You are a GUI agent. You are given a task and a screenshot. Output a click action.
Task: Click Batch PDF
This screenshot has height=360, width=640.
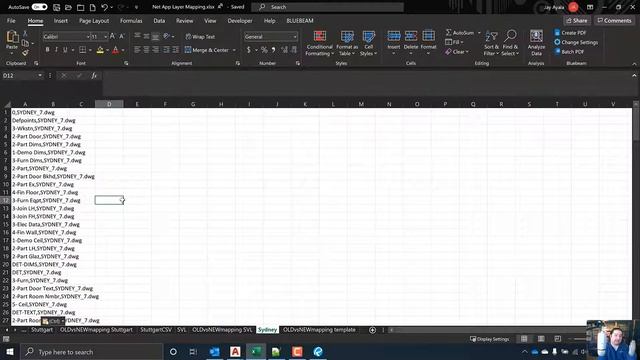(x=569, y=52)
